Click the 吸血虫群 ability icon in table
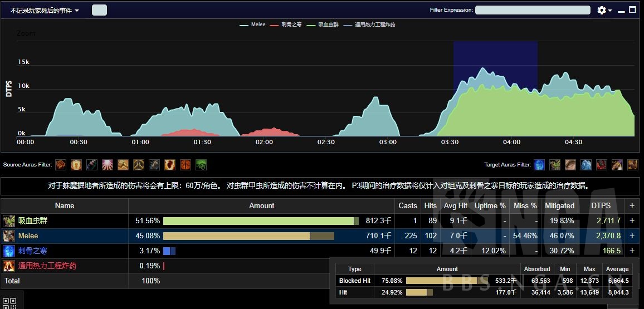The image size is (644, 309). point(8,221)
